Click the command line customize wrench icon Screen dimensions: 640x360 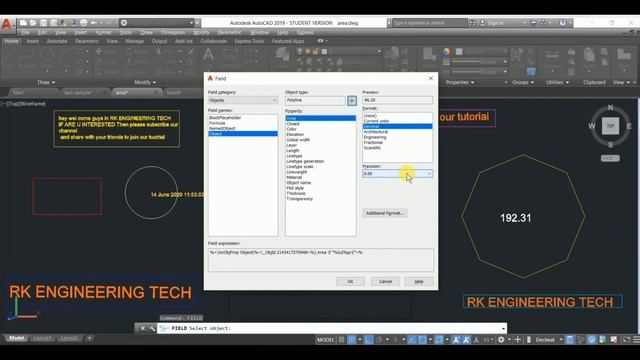(152, 328)
